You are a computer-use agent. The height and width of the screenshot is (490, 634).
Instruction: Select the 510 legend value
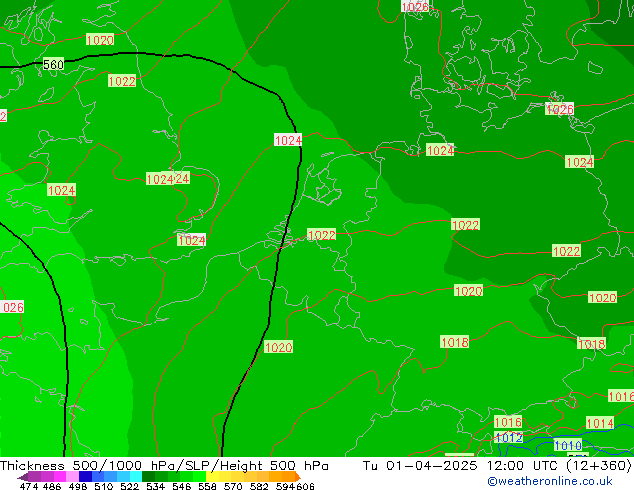[104, 486]
